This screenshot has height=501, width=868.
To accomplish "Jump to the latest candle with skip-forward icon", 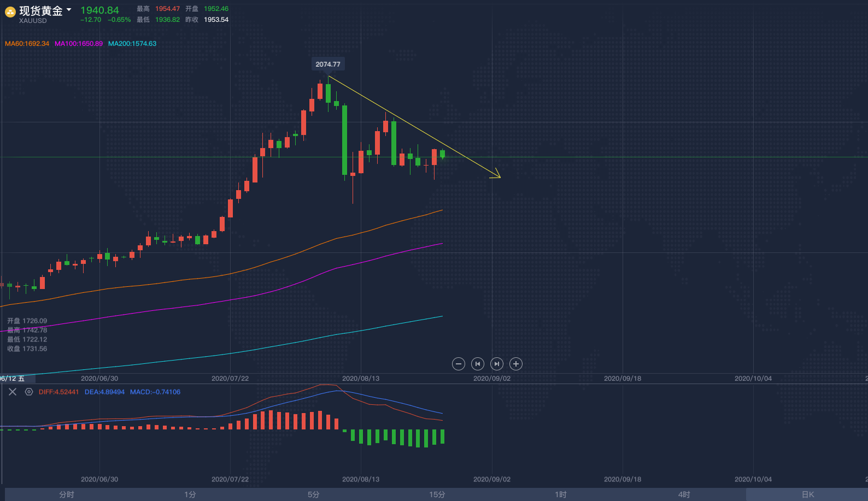I will [497, 364].
